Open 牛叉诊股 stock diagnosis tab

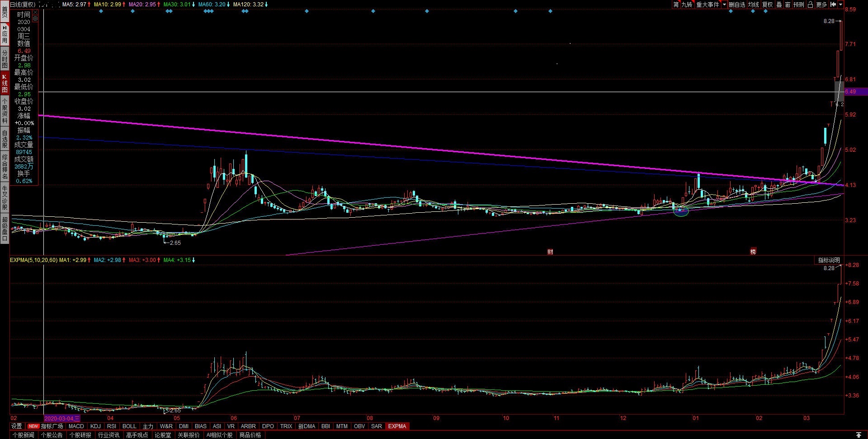(5, 197)
